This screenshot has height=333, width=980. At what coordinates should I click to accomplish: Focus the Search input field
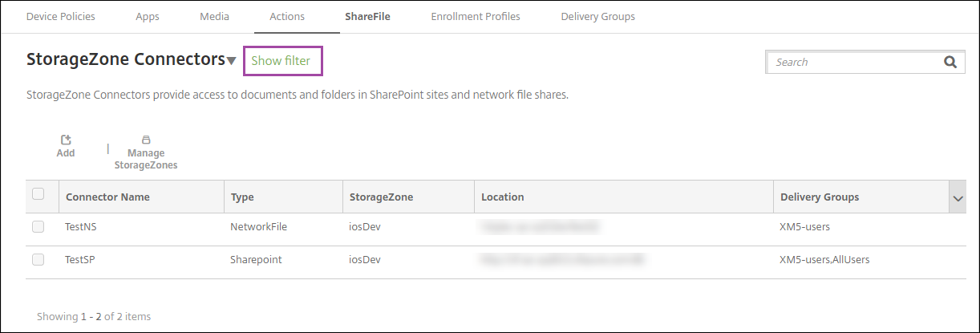(854, 62)
